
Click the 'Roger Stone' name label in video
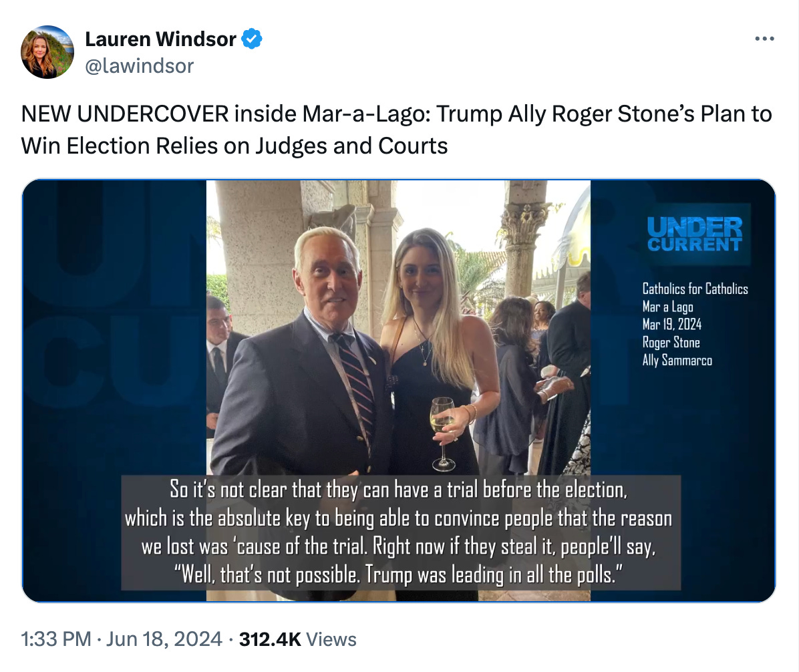[x=671, y=343]
